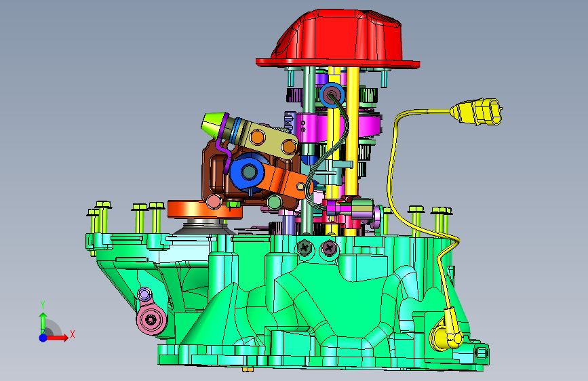588x381 pixels.
Task: Select the green round bolt beside the orange lever
Action: point(275,203)
